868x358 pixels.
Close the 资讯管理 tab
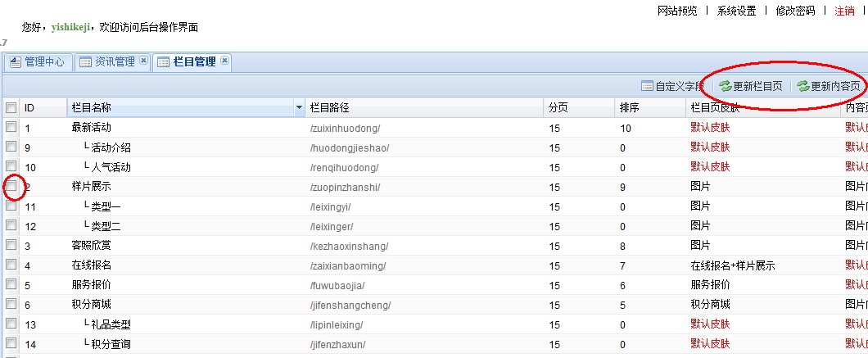144,61
